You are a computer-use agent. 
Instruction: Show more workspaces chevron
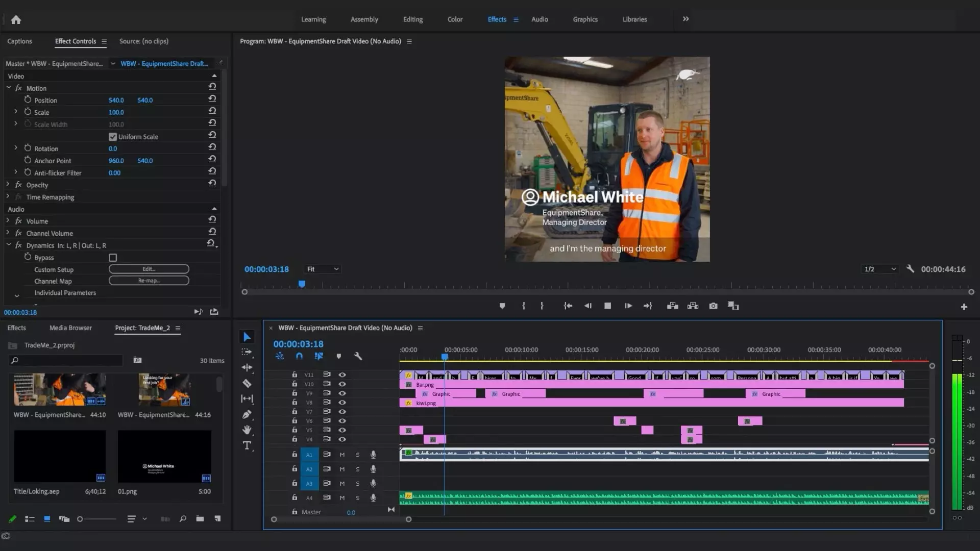[x=685, y=19]
